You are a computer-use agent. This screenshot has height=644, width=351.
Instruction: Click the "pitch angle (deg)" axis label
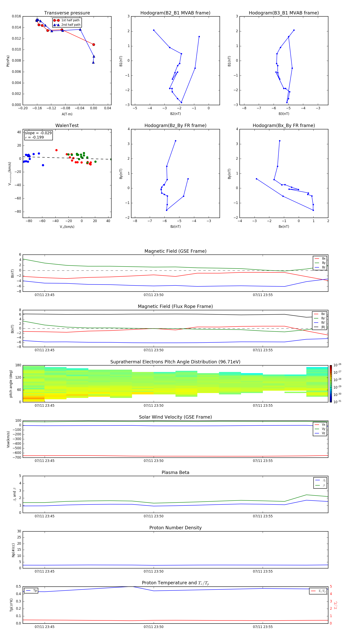[x=11, y=384]
